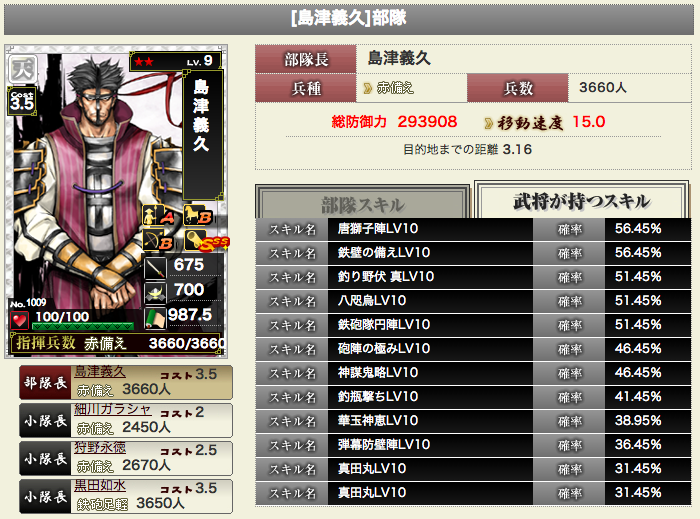
Task: Open the 黒田如水 squad leader link
Action: [x=100, y=485]
